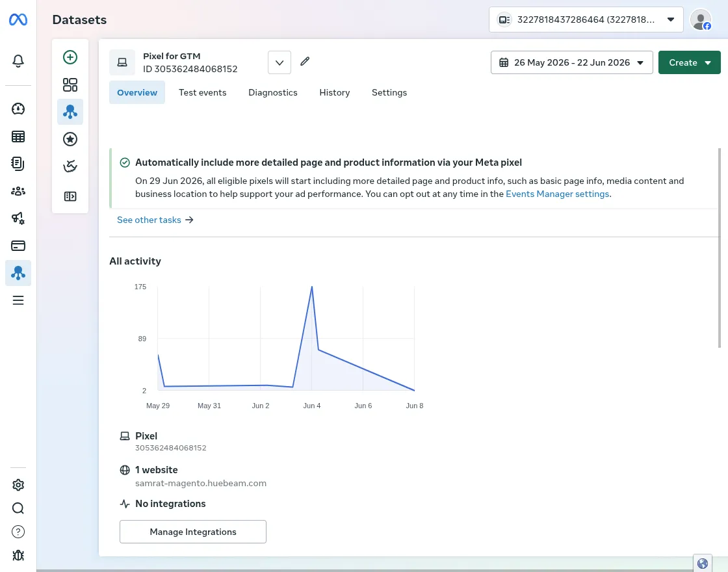Click the All activity heading
The height and width of the screenshot is (572, 728).
[x=135, y=261]
